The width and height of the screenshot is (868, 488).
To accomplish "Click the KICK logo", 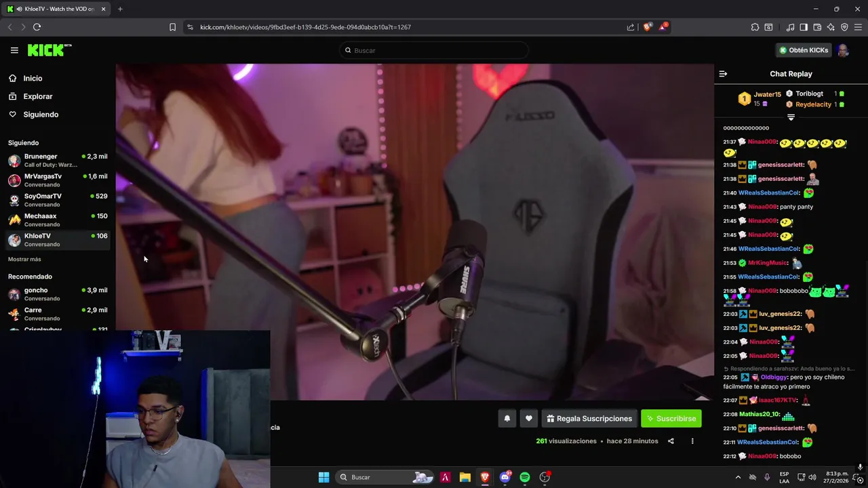I will click(50, 50).
